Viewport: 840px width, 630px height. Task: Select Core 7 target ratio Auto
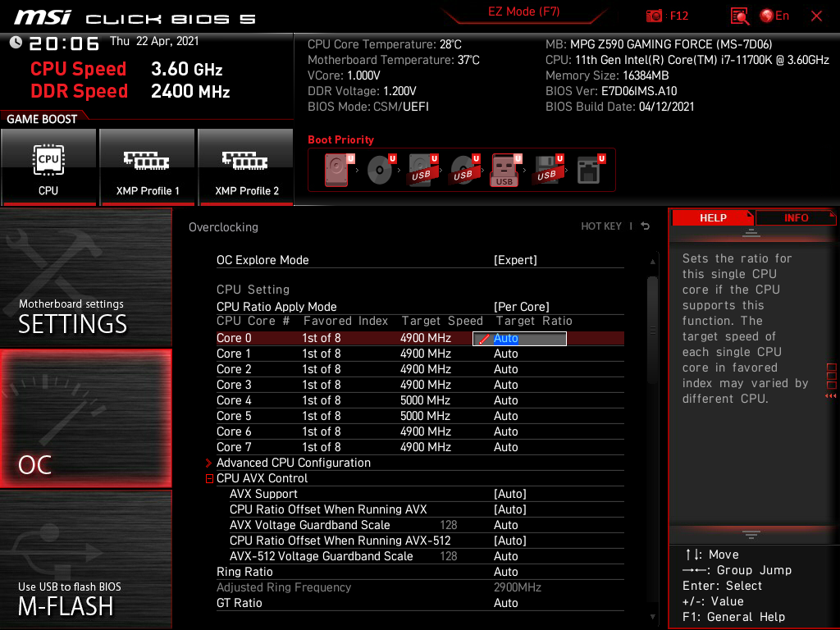[505, 447]
